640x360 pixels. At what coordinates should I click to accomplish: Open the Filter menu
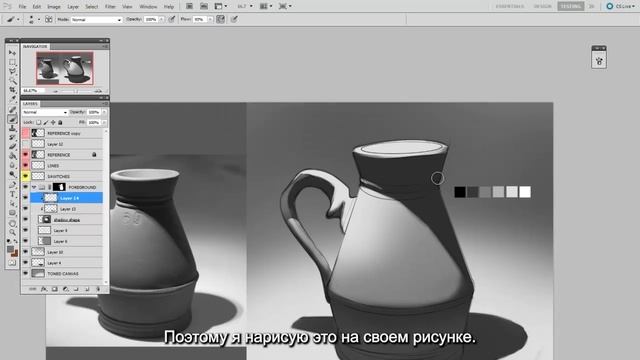pos(110,7)
